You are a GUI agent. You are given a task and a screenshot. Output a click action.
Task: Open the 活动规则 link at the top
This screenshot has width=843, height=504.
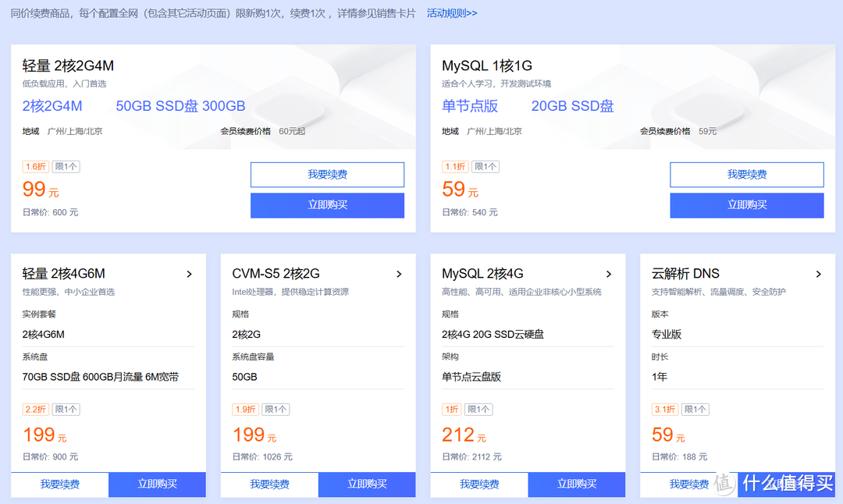tap(451, 13)
